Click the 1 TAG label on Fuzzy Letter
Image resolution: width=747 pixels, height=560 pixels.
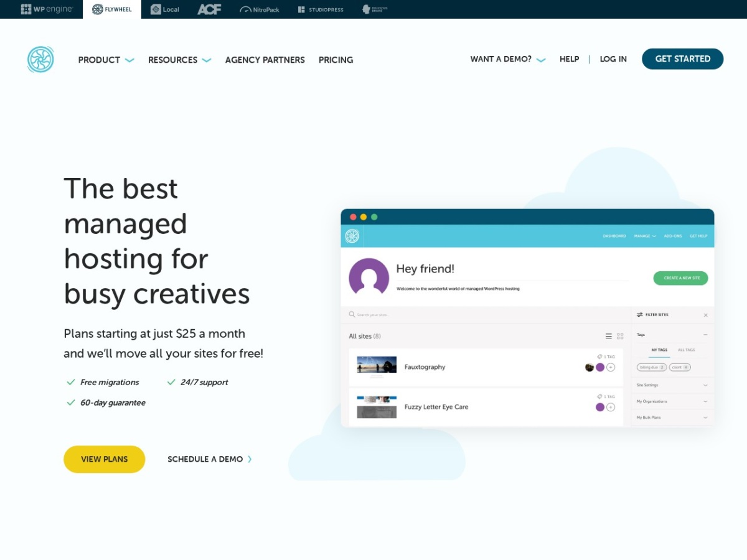pyautogui.click(x=606, y=396)
